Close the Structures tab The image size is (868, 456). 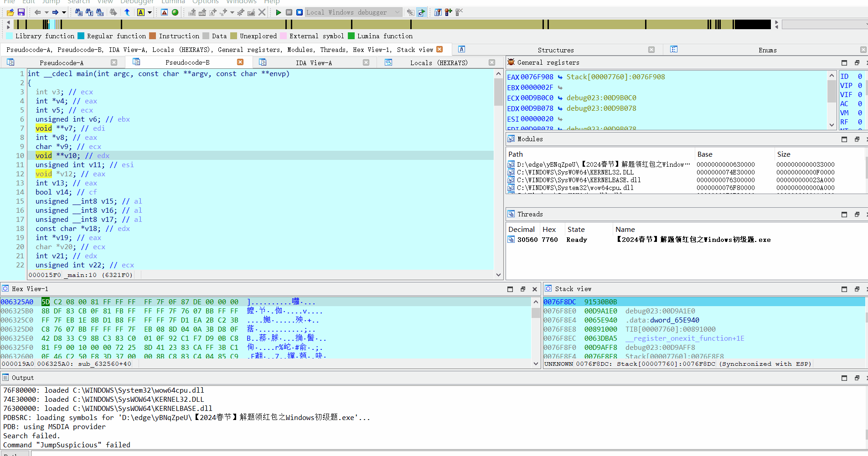651,50
